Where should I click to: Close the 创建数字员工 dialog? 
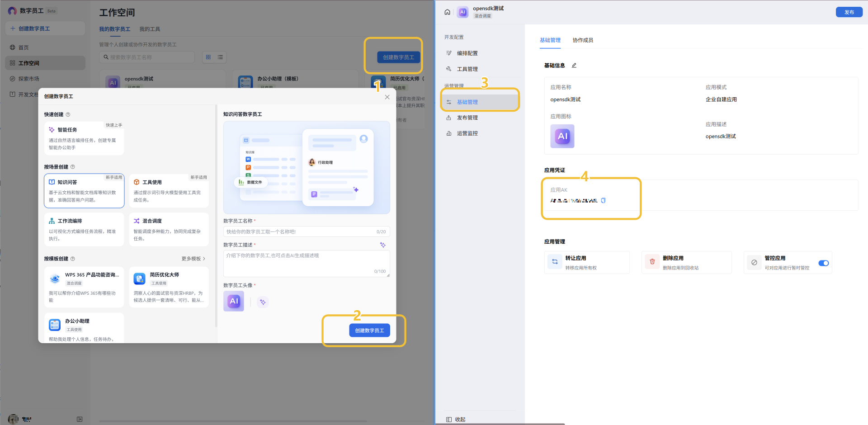387,97
